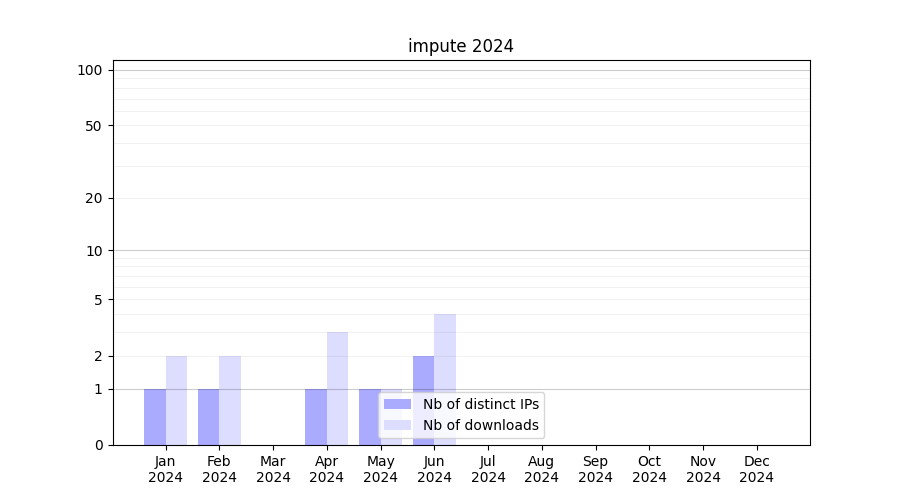Viewport: 900px width, 500px height.
Task: Select the February downloads bar
Action: [x=230, y=401]
